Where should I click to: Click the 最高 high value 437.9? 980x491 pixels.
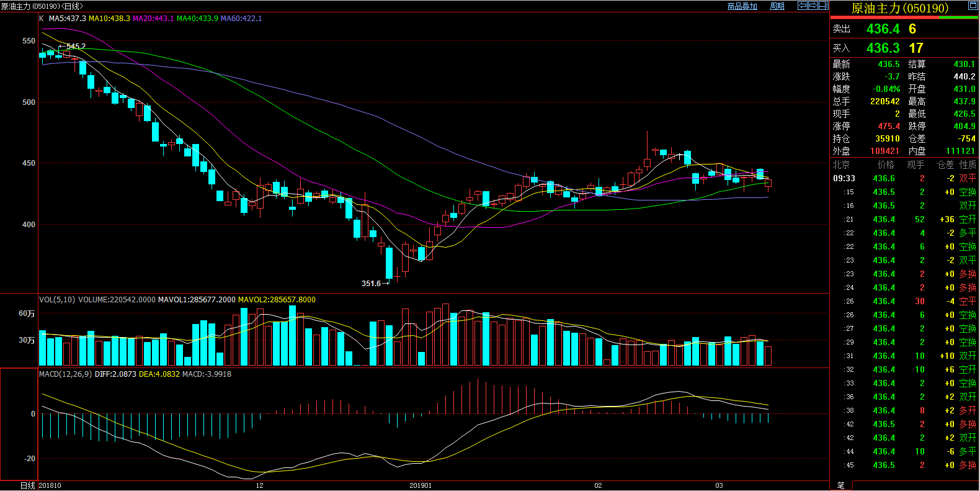(964, 102)
